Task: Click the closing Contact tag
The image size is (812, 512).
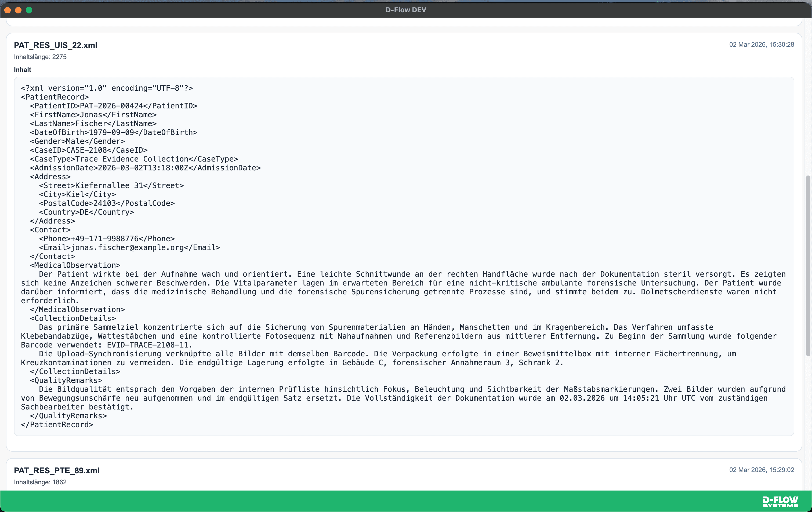Action: [x=53, y=257]
